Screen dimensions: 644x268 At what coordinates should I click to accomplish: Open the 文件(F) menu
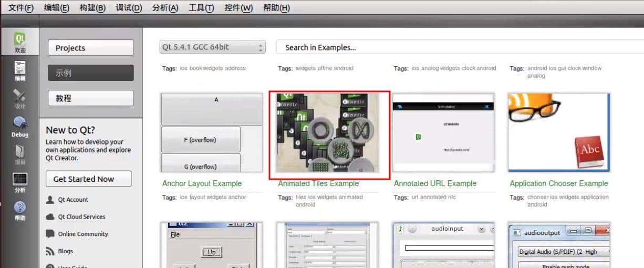click(x=21, y=8)
